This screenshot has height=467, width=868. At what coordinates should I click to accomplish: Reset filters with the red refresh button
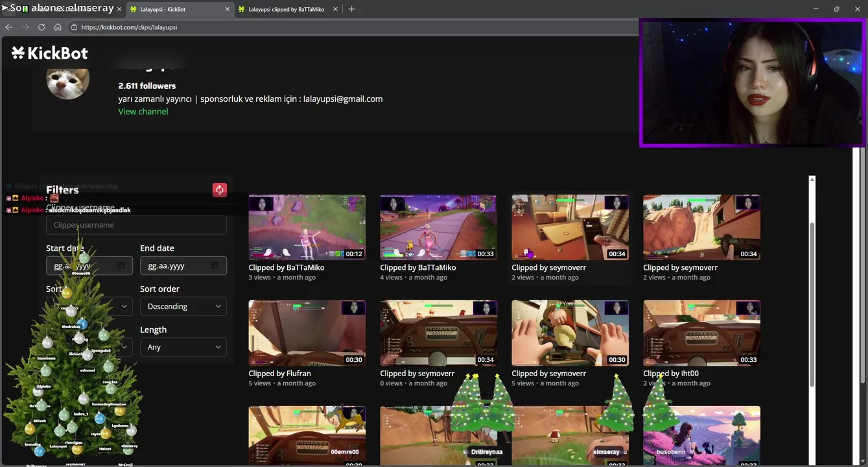pos(220,189)
